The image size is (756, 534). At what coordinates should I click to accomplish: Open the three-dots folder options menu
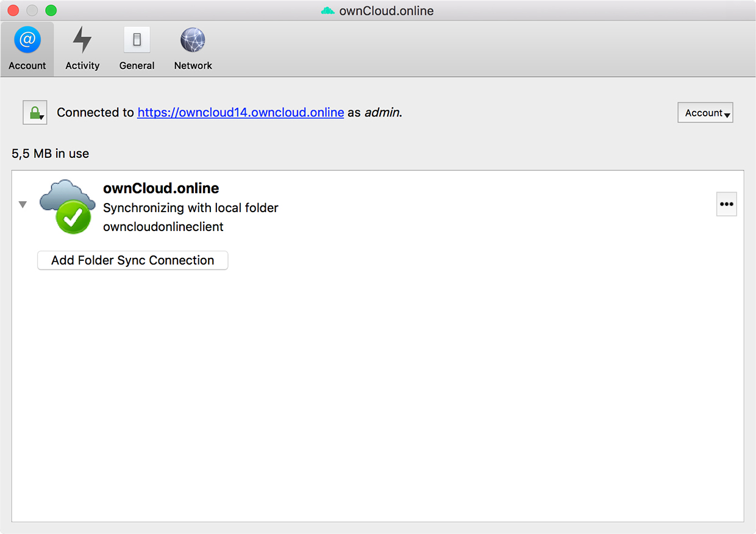pyautogui.click(x=726, y=204)
